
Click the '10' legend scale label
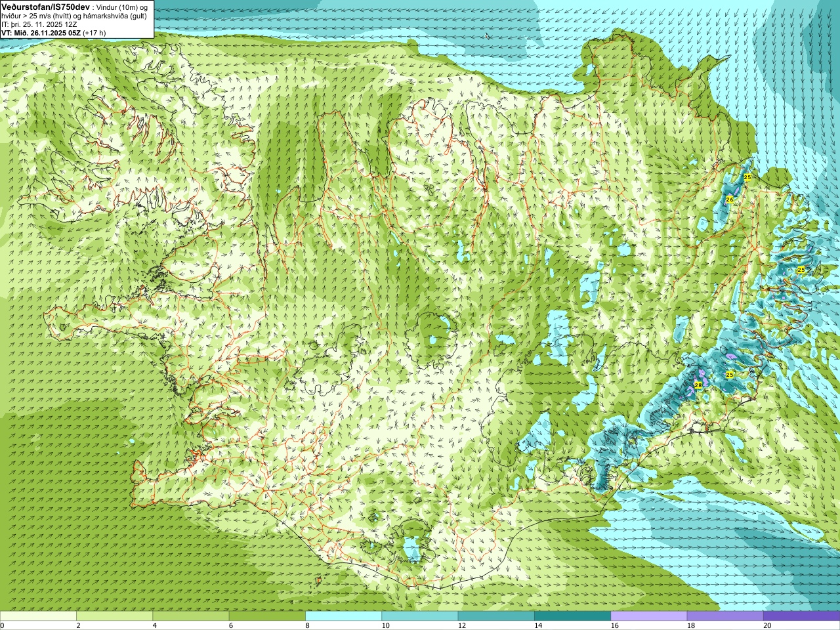pos(385,625)
